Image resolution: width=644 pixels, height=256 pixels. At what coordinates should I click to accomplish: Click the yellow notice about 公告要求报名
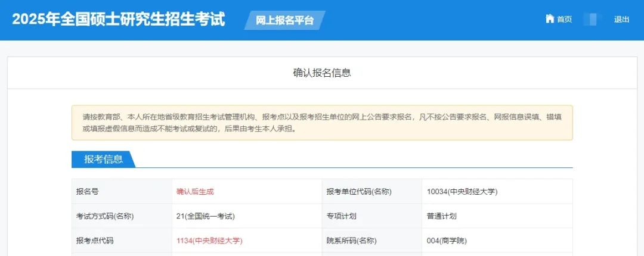click(x=322, y=123)
